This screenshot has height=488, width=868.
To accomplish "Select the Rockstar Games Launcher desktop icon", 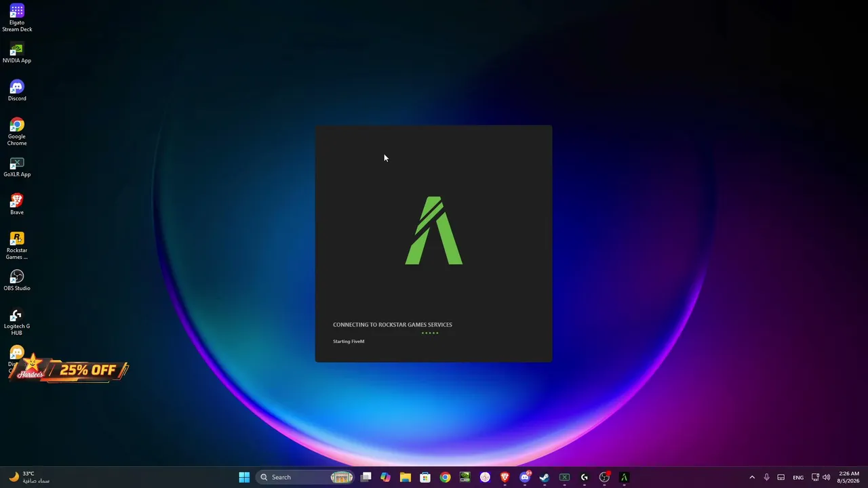I will 17,245.
